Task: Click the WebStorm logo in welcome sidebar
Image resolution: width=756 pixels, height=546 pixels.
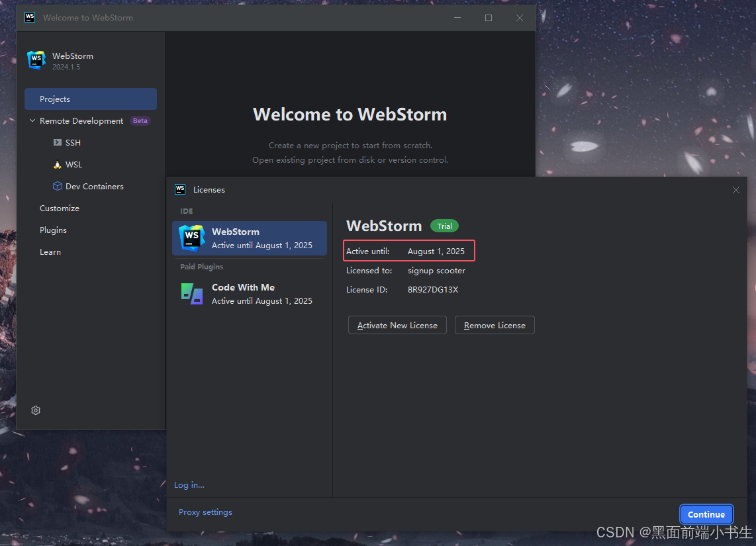Action: tap(36, 60)
